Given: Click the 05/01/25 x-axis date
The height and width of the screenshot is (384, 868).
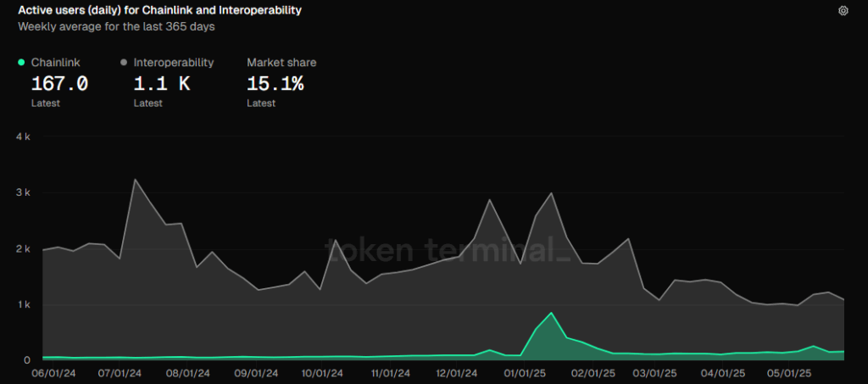Looking at the screenshot, I should (x=790, y=373).
